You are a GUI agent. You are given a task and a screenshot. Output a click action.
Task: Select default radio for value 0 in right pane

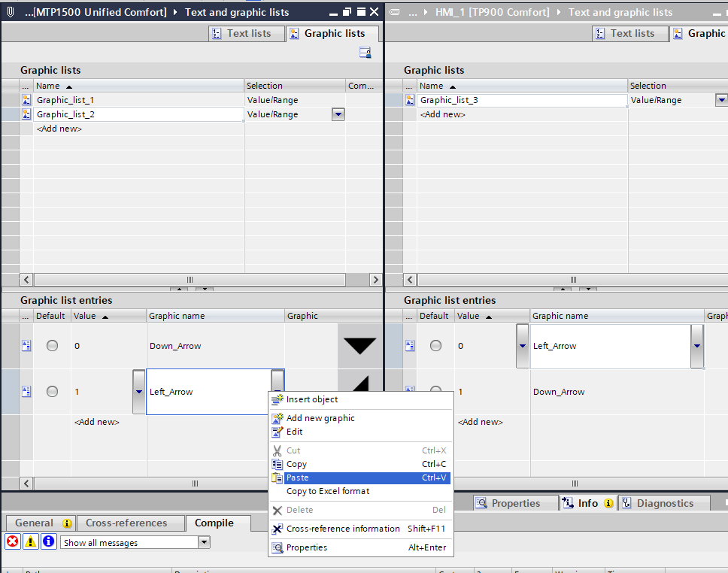click(x=435, y=345)
